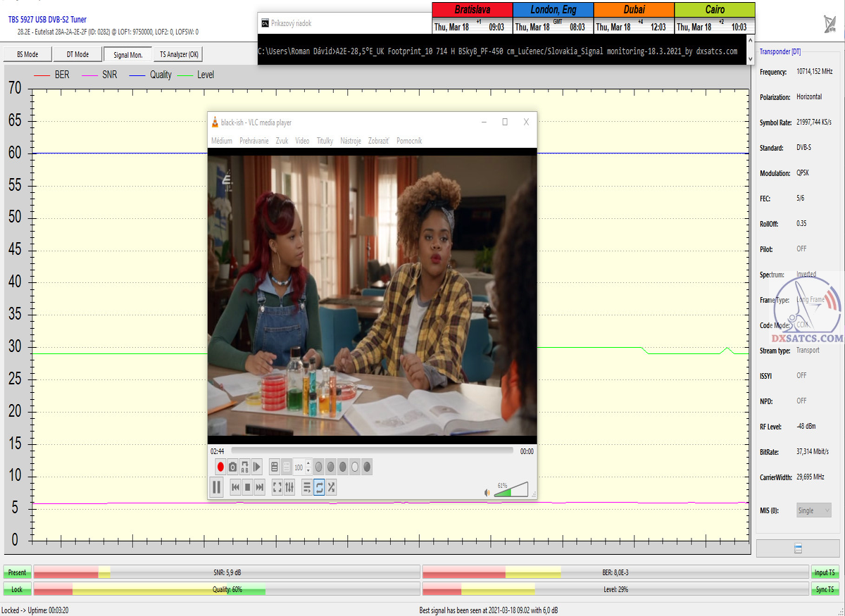This screenshot has height=616, width=845.
Task: Activate the A-B loop button
Action: tap(244, 467)
